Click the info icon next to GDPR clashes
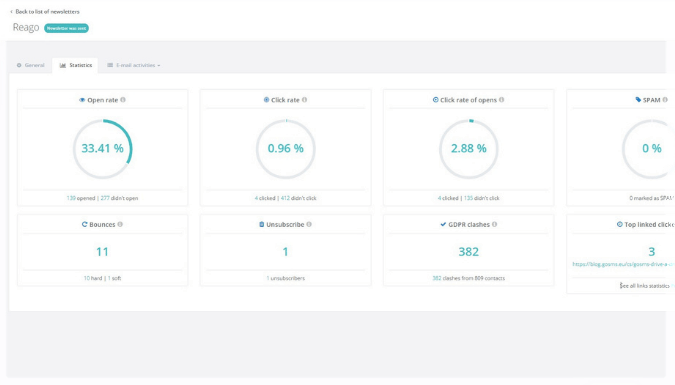 tap(495, 224)
